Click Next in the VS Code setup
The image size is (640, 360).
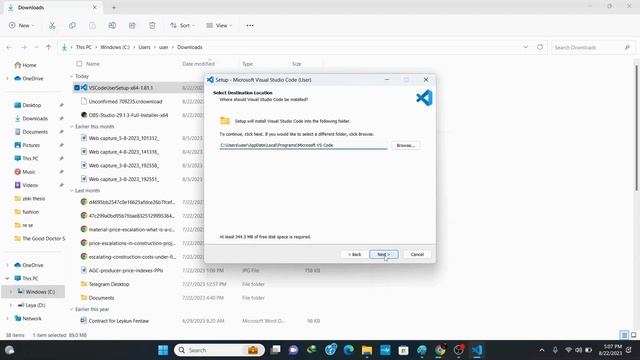pyautogui.click(x=384, y=254)
